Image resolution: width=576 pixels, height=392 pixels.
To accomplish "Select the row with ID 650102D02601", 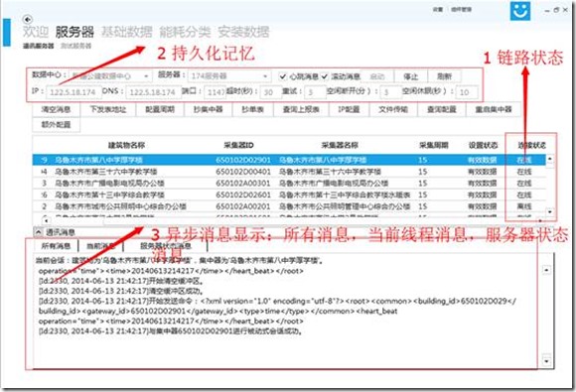I will [x=289, y=195].
